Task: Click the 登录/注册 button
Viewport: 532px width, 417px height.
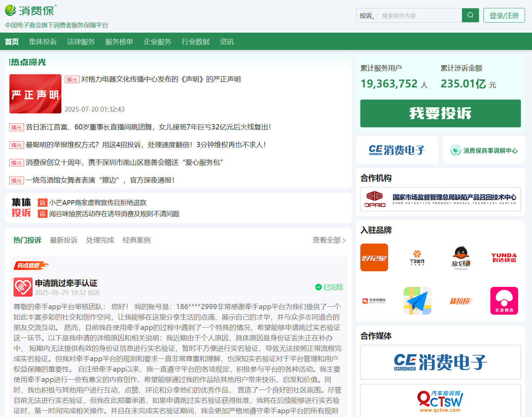Action: [504, 16]
